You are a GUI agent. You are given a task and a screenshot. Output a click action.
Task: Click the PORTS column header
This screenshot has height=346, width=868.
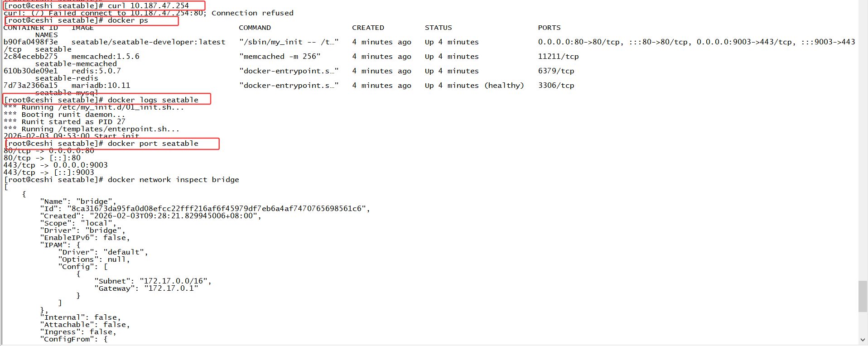549,28
